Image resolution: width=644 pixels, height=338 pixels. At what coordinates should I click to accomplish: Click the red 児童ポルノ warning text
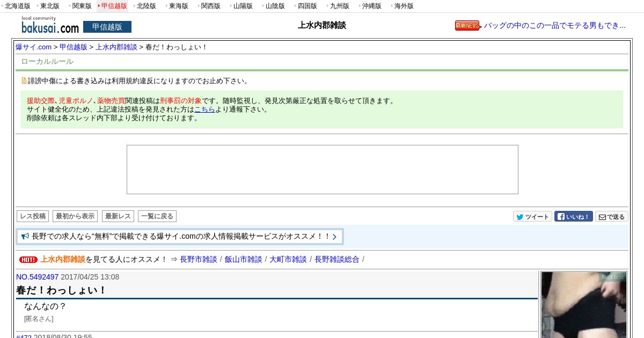76,101
